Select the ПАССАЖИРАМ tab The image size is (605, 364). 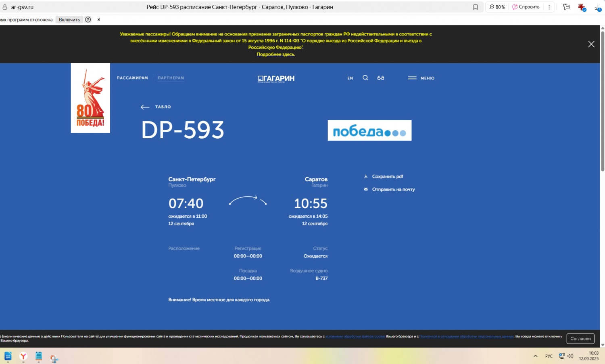click(x=132, y=78)
